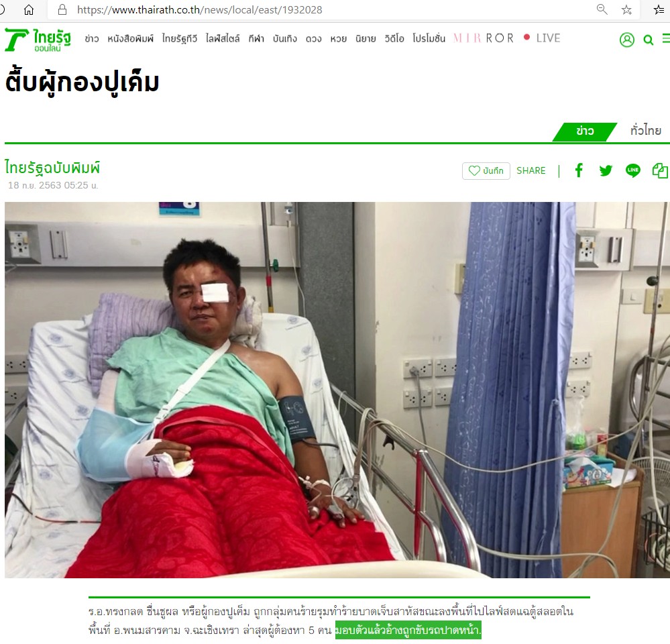Select the green ข่าว tab
This screenshot has width=670, height=644.
[x=585, y=131]
